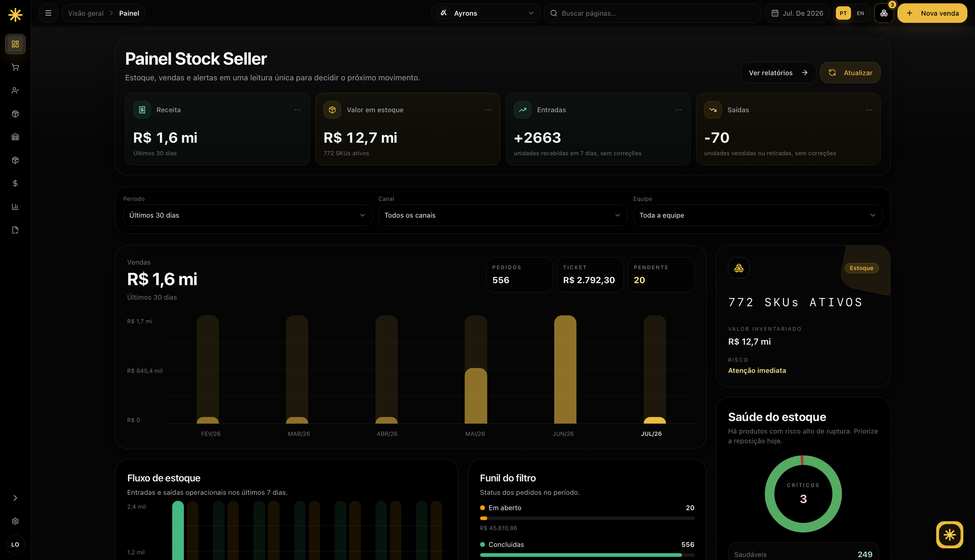This screenshot has height=560, width=975.
Task: Click the stock alerts icon with badge
Action: pos(884,13)
